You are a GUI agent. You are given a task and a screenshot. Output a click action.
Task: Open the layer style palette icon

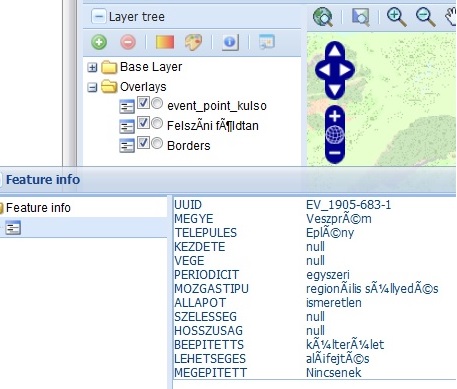(x=193, y=42)
